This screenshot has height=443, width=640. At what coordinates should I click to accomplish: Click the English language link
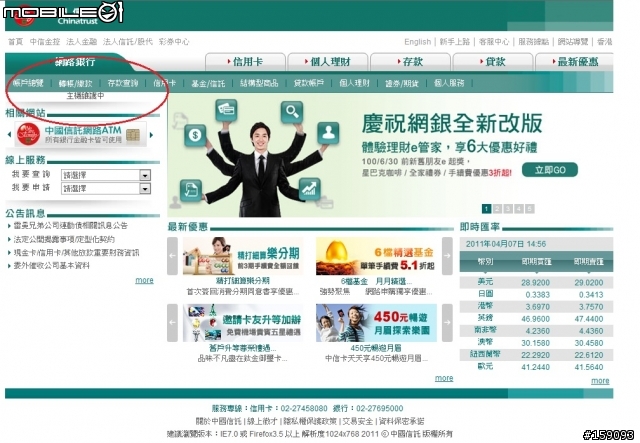click(x=418, y=42)
